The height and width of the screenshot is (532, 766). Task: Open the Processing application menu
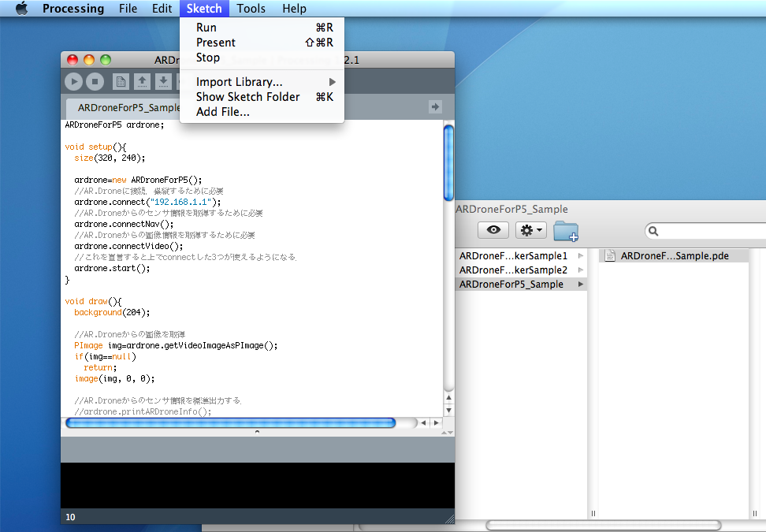tap(73, 9)
